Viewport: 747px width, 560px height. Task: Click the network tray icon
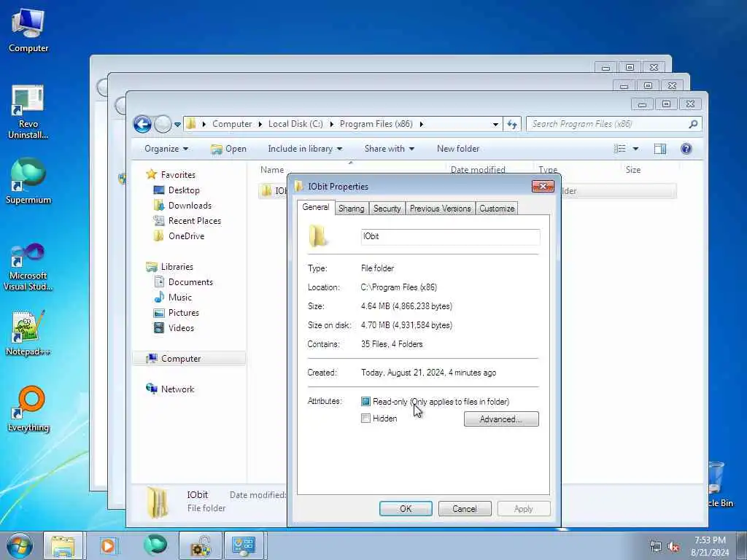point(656,547)
